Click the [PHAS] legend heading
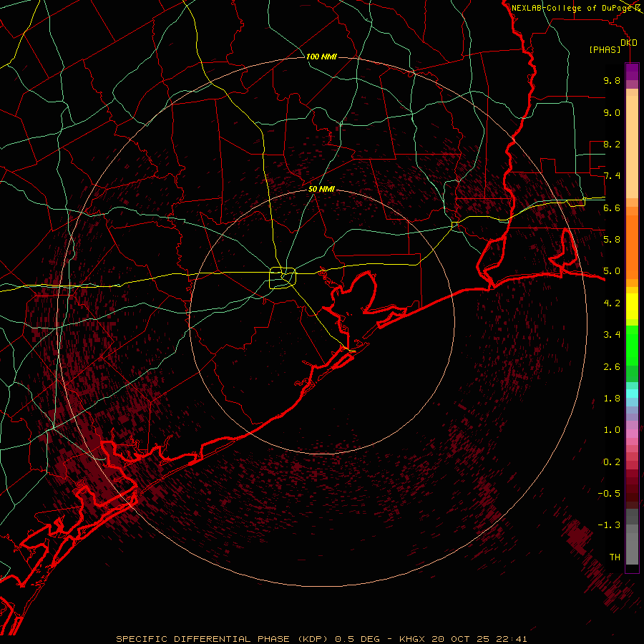The height and width of the screenshot is (644, 644). click(x=605, y=49)
